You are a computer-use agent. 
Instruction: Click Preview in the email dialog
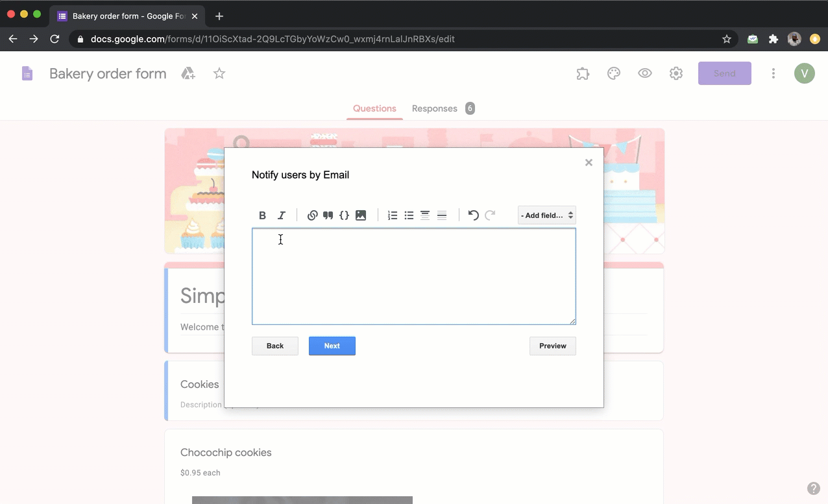point(552,346)
